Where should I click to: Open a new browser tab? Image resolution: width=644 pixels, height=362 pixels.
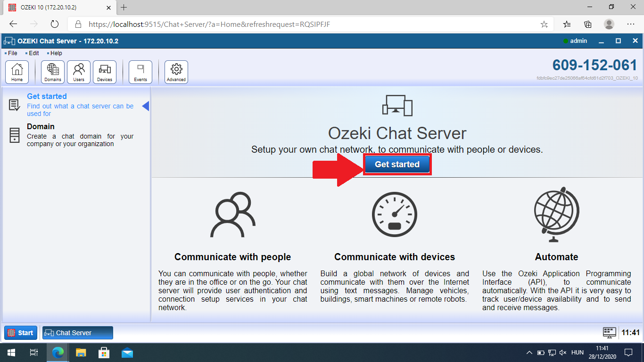pos(124,8)
